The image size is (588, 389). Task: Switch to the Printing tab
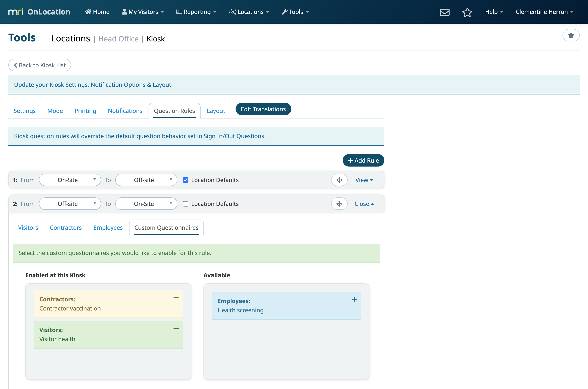click(85, 111)
